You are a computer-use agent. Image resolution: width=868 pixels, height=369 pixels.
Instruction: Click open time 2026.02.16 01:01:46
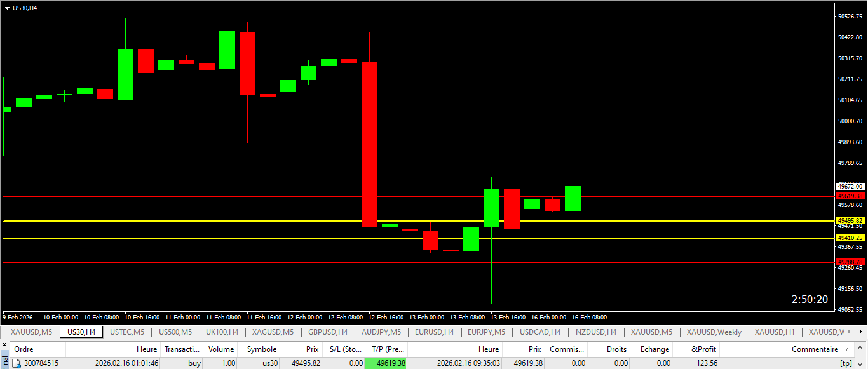126,363
